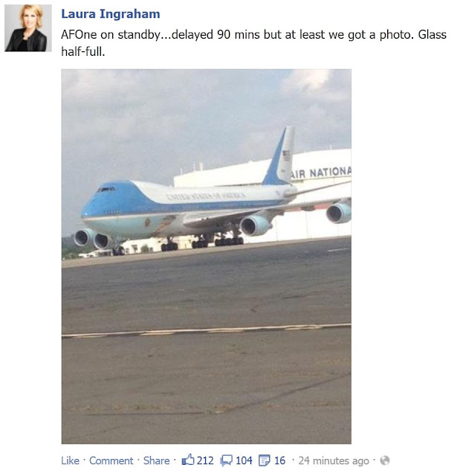Viewport: 460px width, 476px height.
Task: Click the public globe privacy icon
Action: pos(384,460)
